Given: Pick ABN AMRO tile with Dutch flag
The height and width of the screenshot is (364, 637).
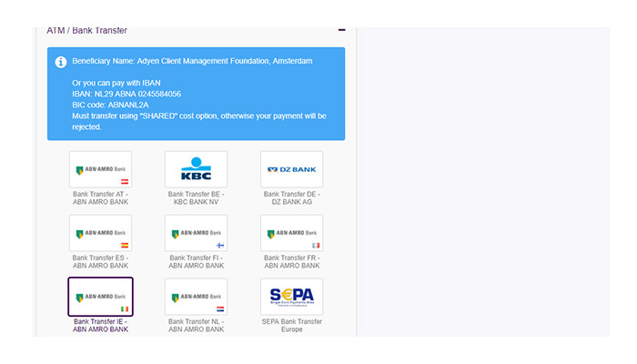Looking at the screenshot, I should click(x=196, y=297).
